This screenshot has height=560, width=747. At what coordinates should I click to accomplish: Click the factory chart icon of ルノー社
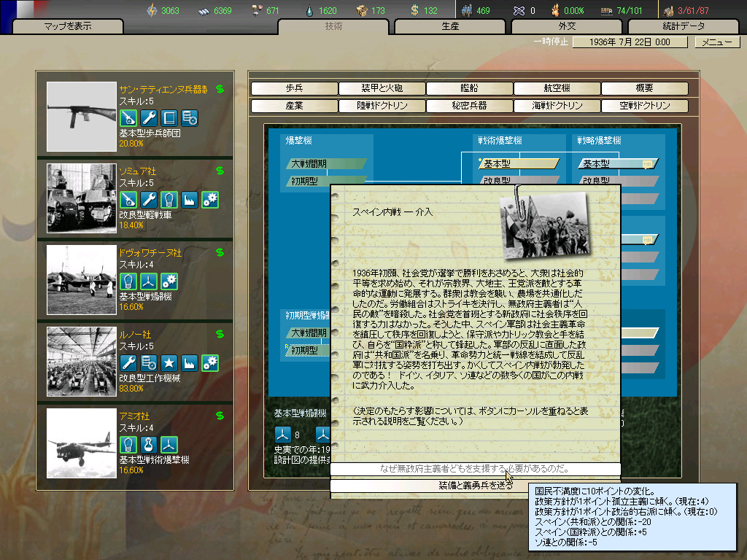[x=190, y=363]
